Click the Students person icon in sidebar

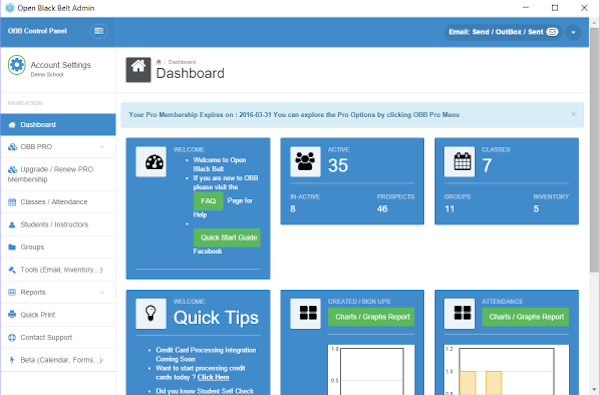[x=12, y=225]
